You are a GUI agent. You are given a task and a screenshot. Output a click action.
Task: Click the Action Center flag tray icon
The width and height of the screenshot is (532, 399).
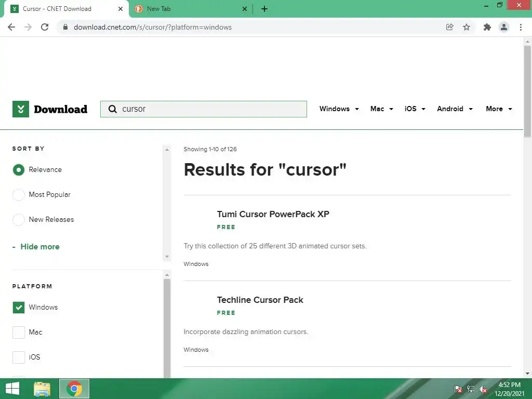[x=458, y=389]
